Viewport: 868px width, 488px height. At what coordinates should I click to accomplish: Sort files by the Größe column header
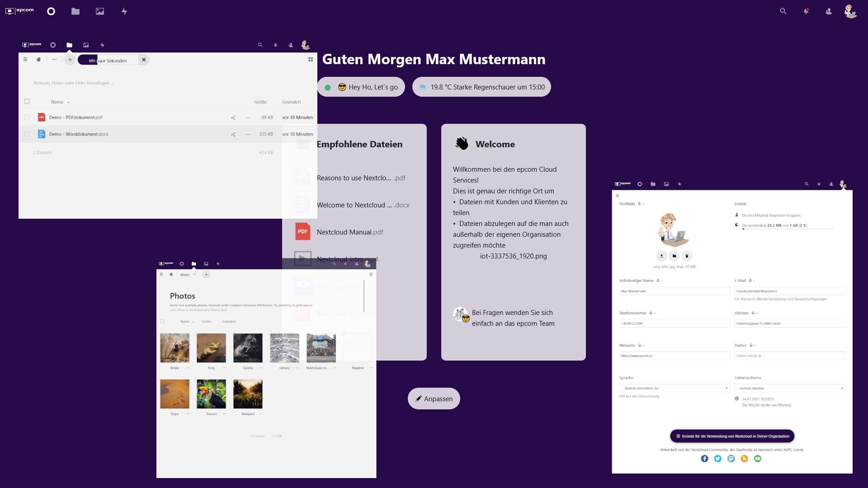click(260, 102)
